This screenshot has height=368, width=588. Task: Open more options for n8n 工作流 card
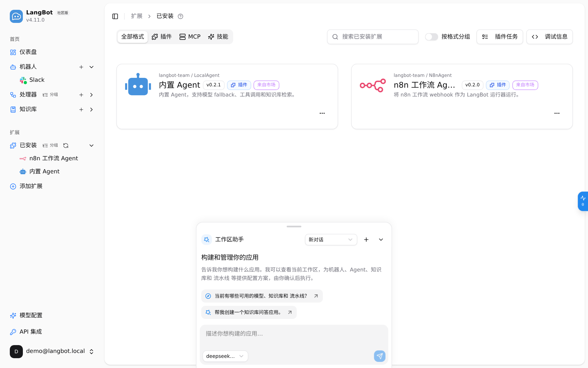pyautogui.click(x=557, y=113)
